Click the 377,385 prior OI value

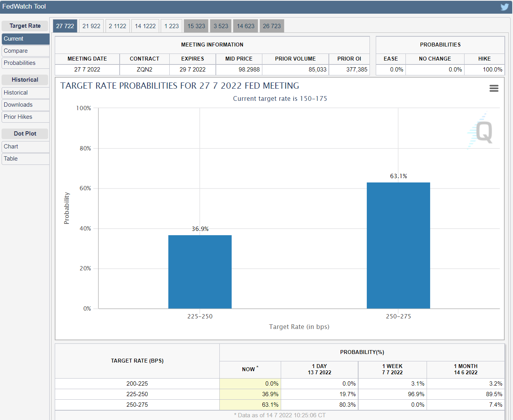point(357,70)
